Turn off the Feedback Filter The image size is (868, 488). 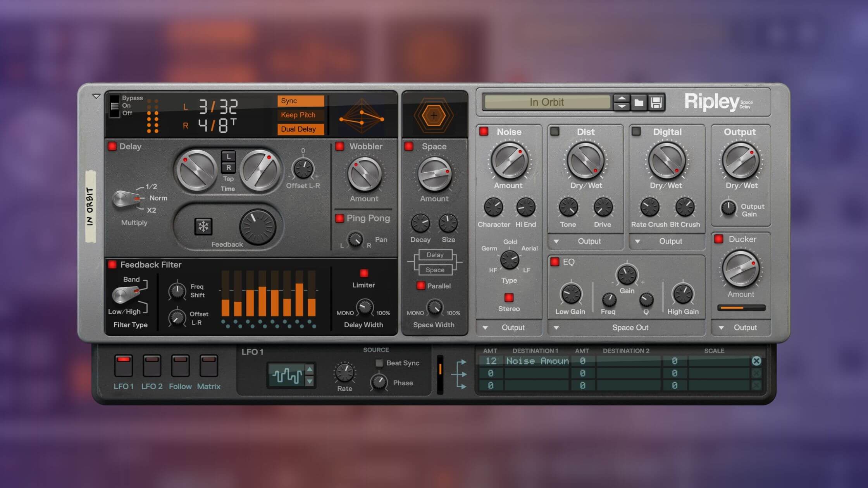(112, 265)
